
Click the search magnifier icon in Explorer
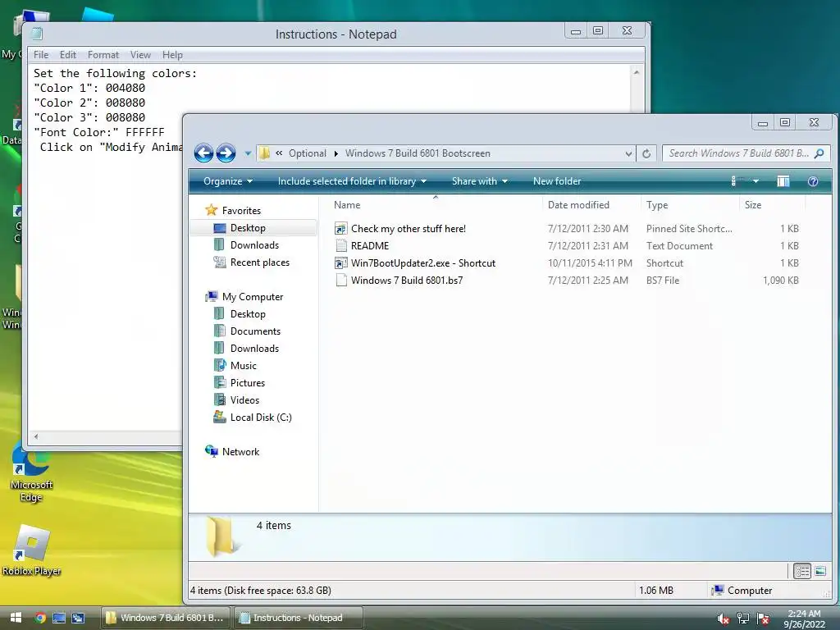[819, 153]
